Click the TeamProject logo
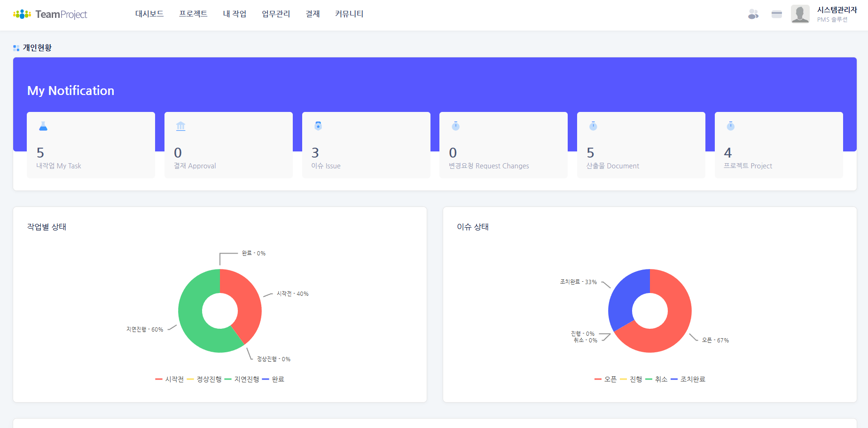This screenshot has height=428, width=868. click(50, 14)
